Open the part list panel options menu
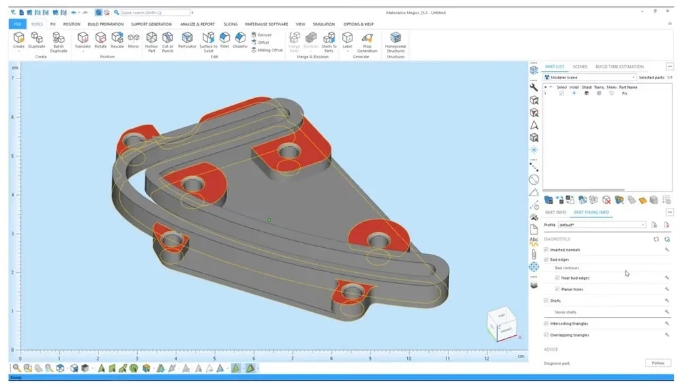679x387 pixels. click(670, 67)
